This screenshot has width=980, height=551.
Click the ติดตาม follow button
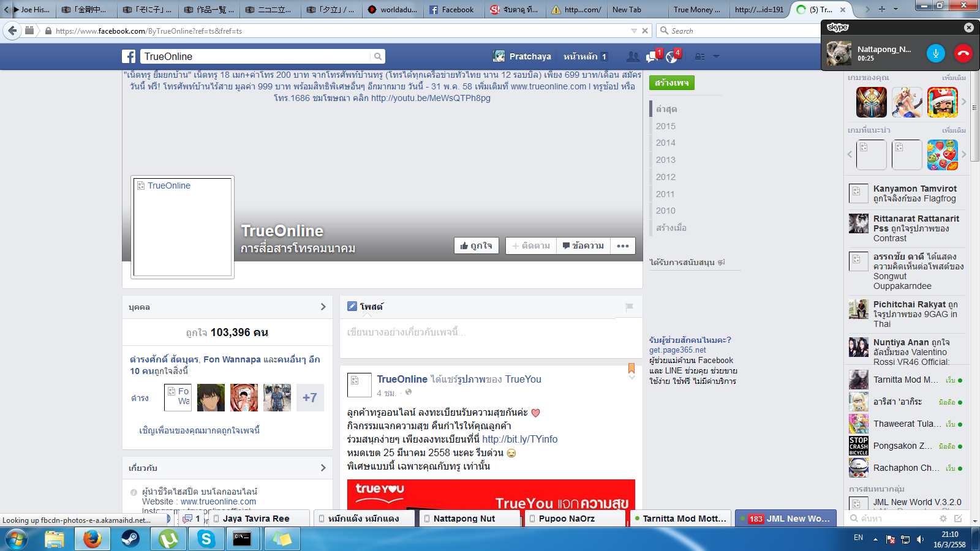coord(531,246)
